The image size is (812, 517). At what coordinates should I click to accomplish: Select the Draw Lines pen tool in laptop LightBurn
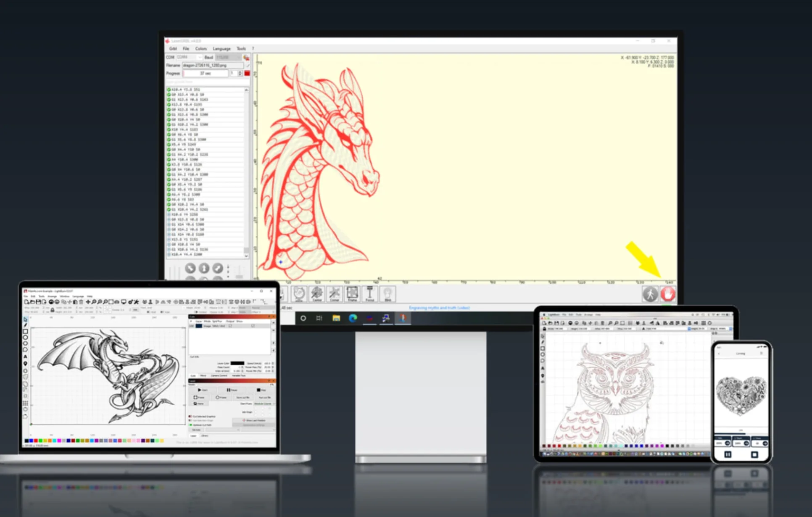point(25,325)
